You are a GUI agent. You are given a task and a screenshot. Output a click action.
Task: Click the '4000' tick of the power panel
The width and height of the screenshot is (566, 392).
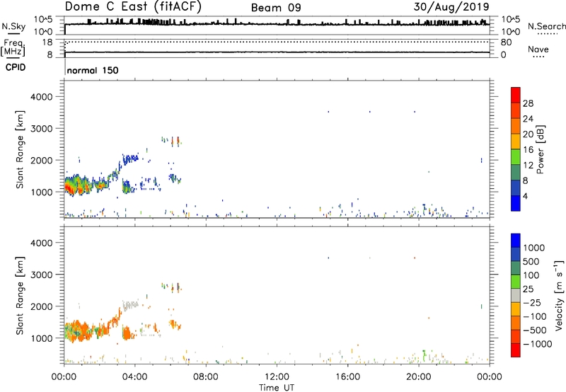pos(41,97)
